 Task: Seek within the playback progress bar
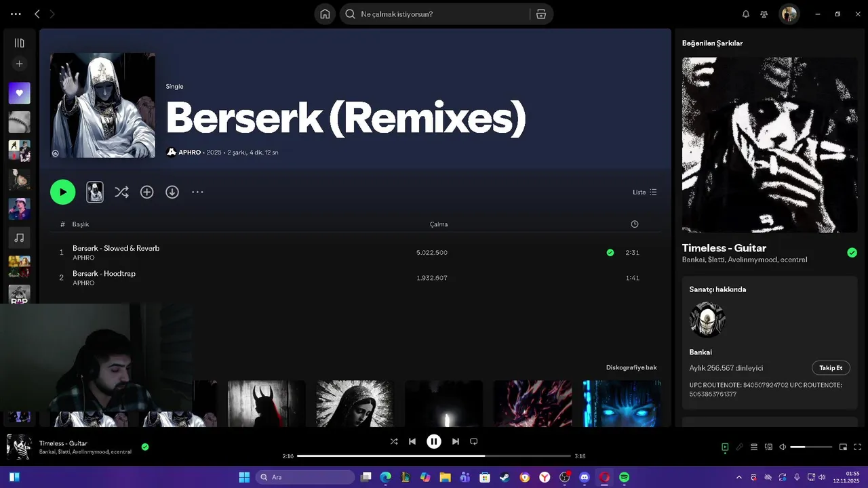(434, 456)
